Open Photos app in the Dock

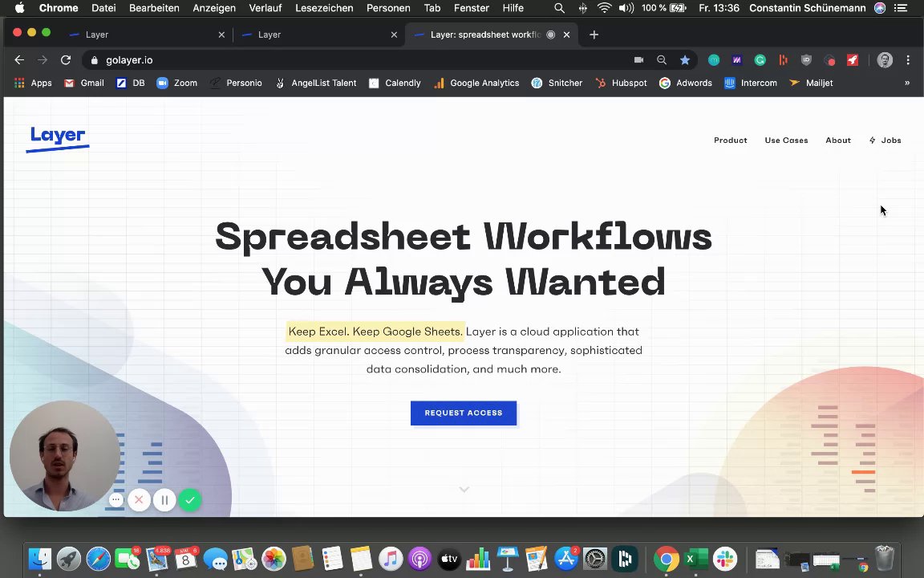point(274,559)
